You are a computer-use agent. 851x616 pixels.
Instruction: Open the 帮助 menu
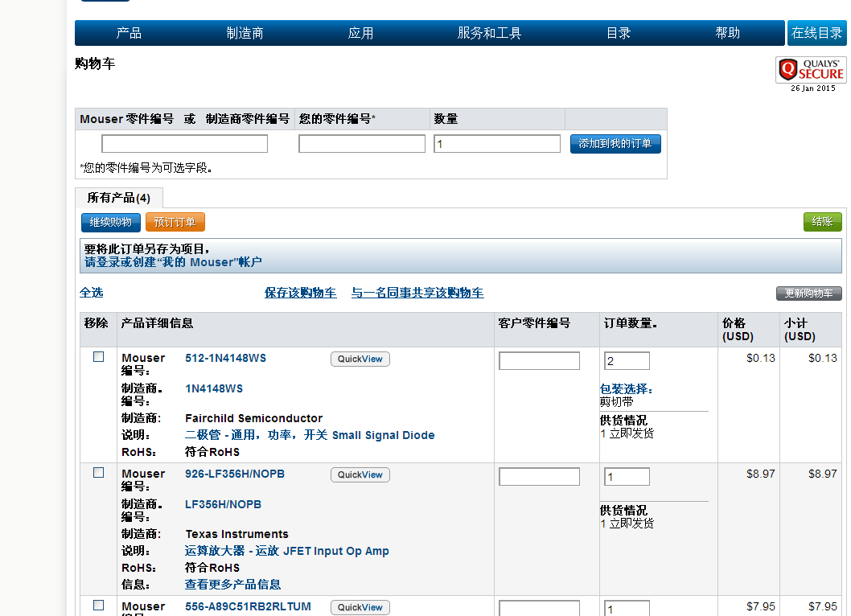[x=727, y=33]
